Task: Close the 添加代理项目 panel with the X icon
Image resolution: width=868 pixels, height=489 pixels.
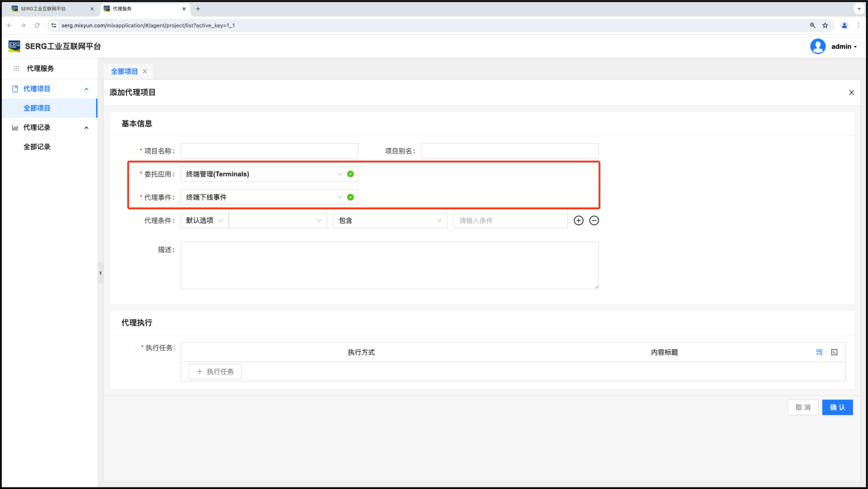Action: coord(852,93)
